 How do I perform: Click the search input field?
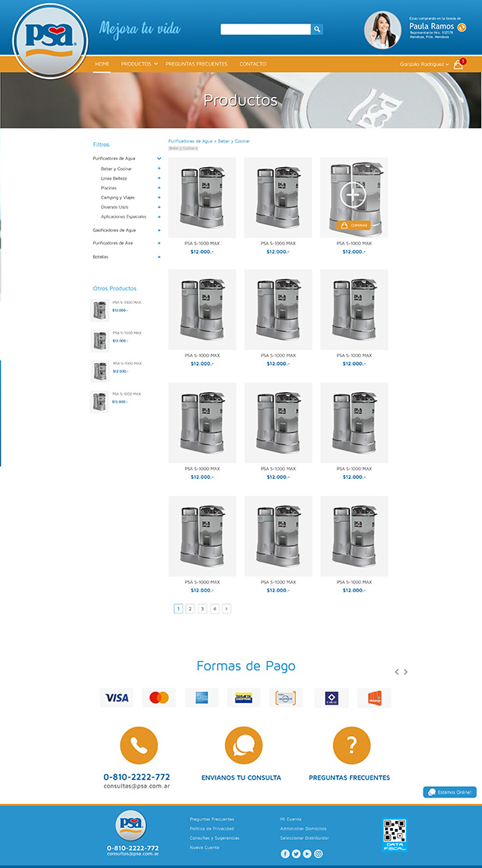[x=266, y=30]
